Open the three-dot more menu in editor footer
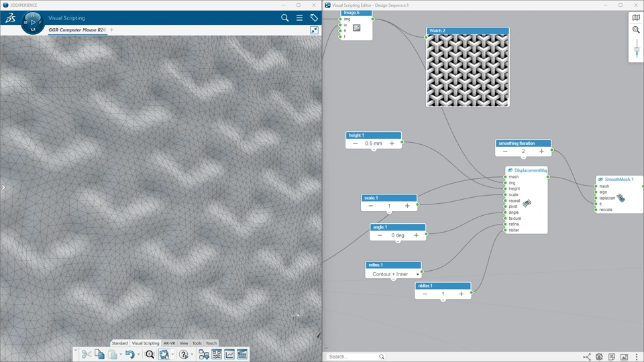 637,357
